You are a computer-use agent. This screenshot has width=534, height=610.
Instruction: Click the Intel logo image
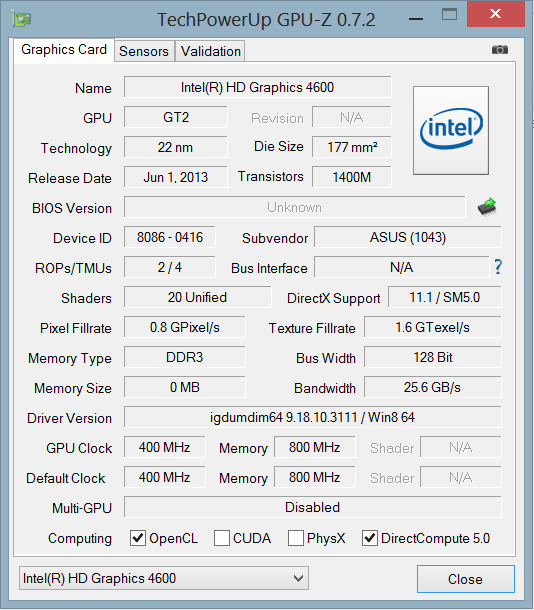coord(451,130)
